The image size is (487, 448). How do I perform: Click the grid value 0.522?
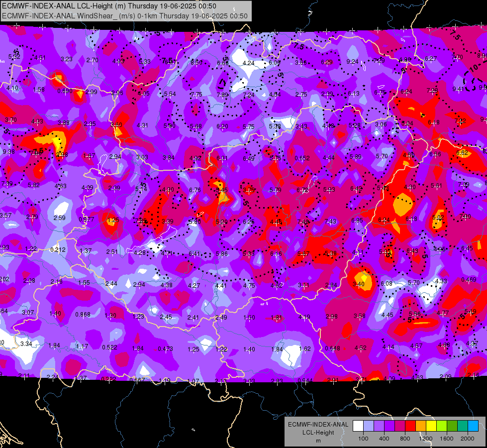[109, 347]
